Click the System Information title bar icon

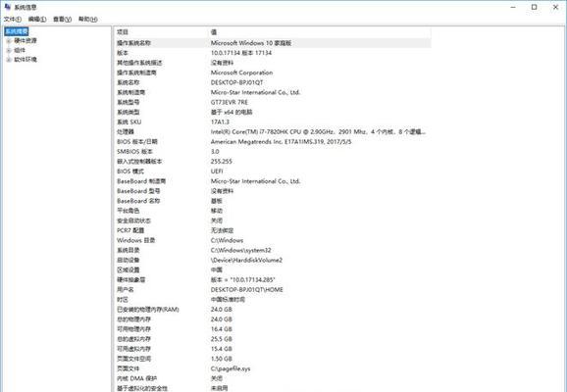[x=8, y=7]
